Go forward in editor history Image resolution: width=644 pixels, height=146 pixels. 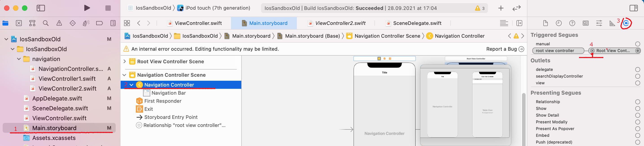tap(149, 23)
